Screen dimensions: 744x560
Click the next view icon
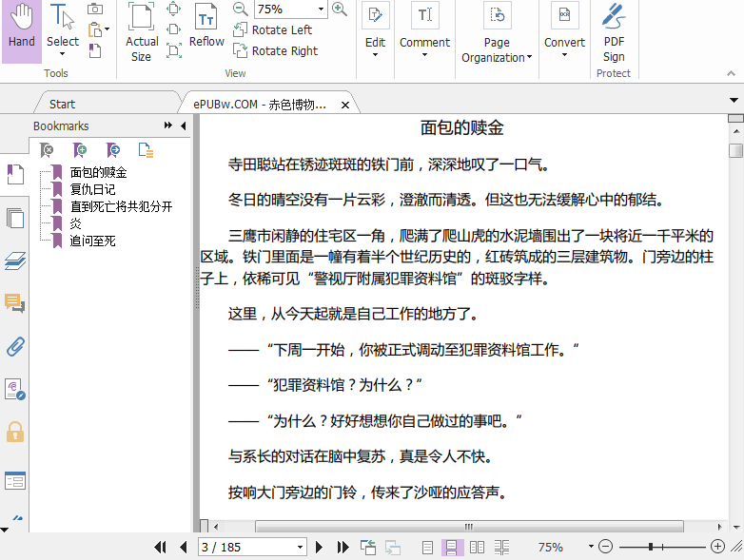pyautogui.click(x=393, y=548)
